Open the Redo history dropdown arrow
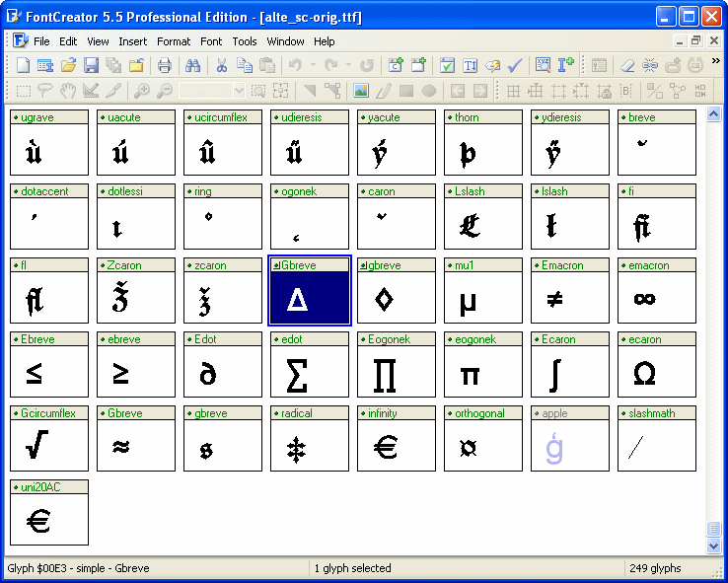The width and height of the screenshot is (728, 583). [348, 65]
